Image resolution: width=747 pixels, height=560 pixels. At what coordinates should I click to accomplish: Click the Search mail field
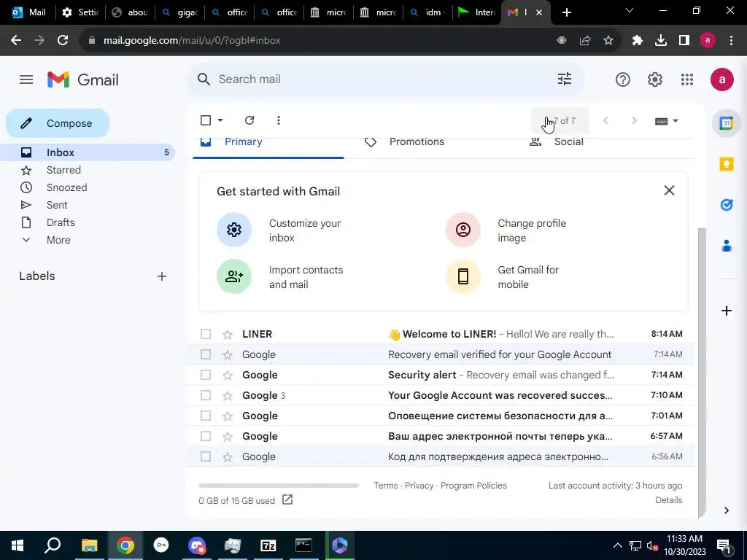pyautogui.click(x=384, y=79)
